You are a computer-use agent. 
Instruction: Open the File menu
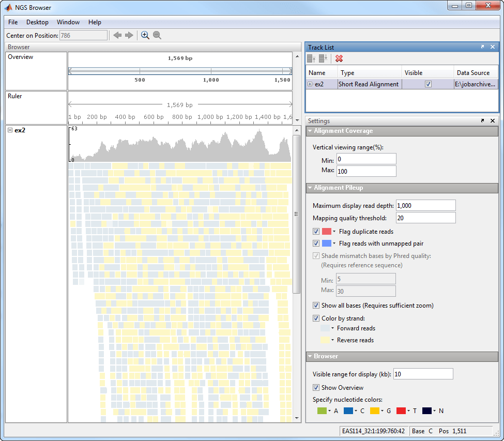tap(13, 22)
